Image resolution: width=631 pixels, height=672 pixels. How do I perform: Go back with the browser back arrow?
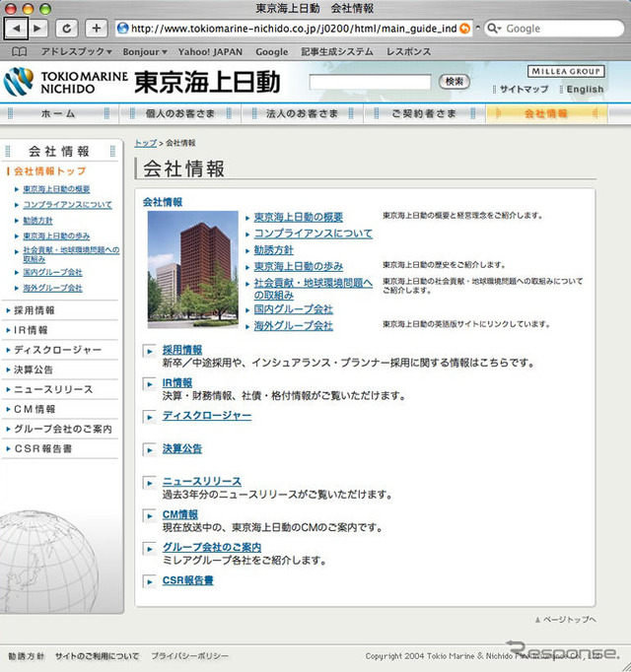click(16, 29)
